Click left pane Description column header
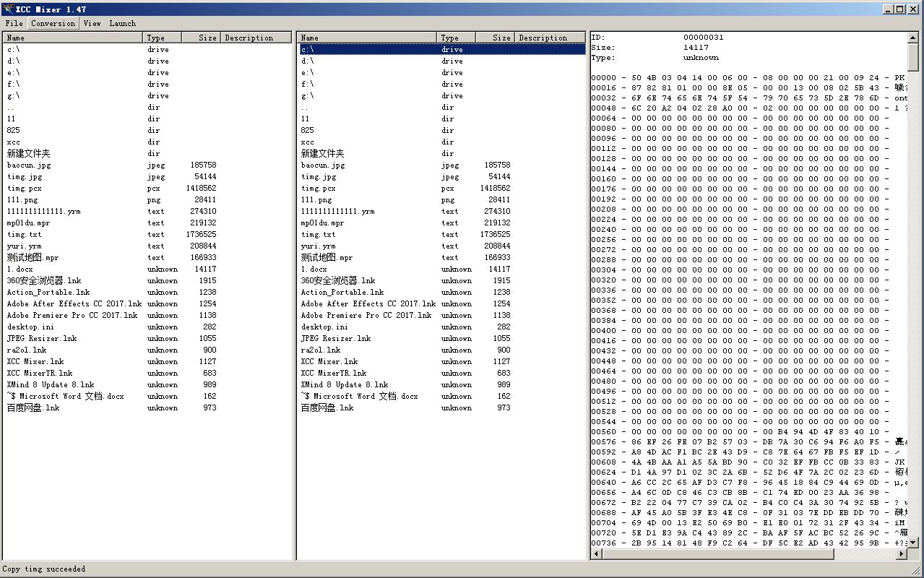The image size is (924, 578). (x=256, y=38)
